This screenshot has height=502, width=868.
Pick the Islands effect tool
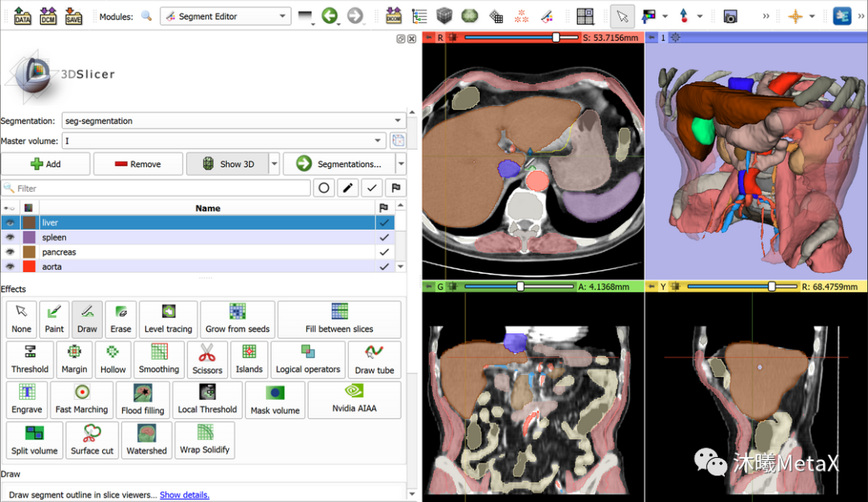[249, 360]
